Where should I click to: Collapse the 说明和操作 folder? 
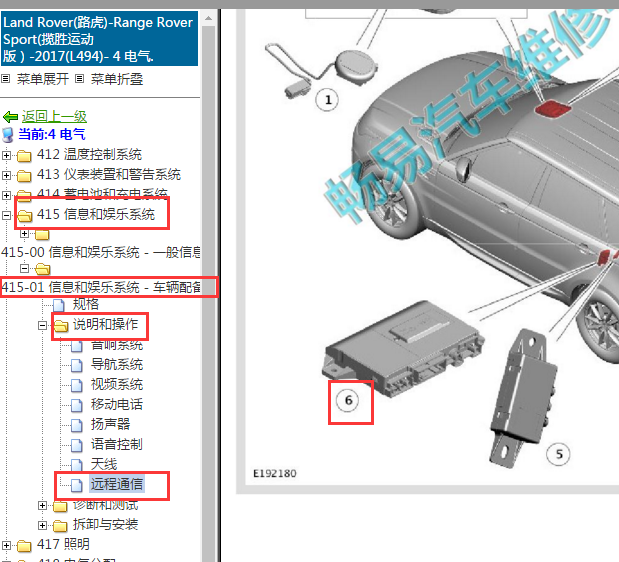coord(43,326)
